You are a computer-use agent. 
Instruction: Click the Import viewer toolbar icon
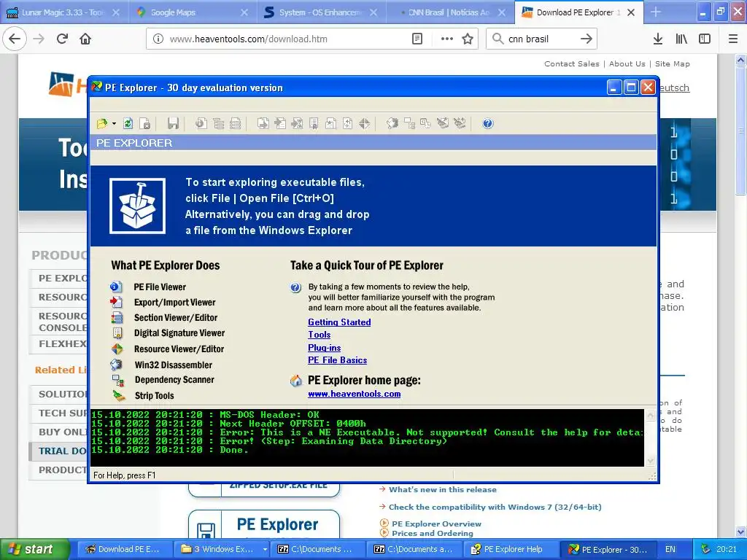tap(280, 124)
